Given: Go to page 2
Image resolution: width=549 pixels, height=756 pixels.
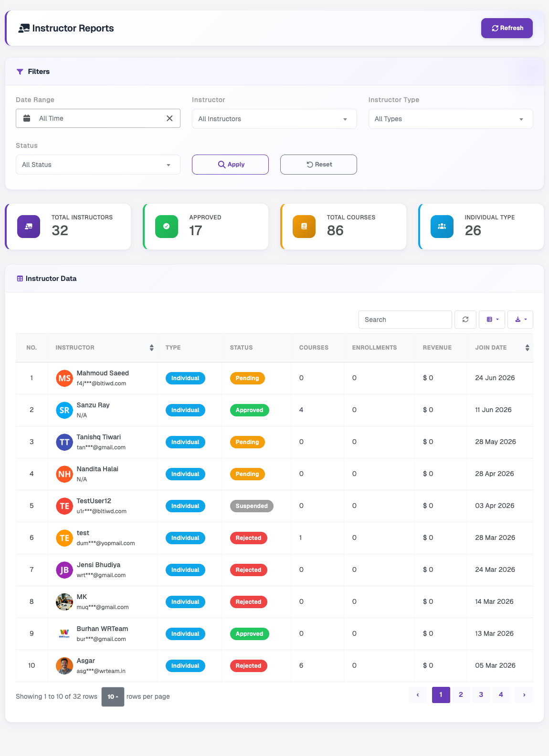Looking at the screenshot, I should click(x=461, y=695).
